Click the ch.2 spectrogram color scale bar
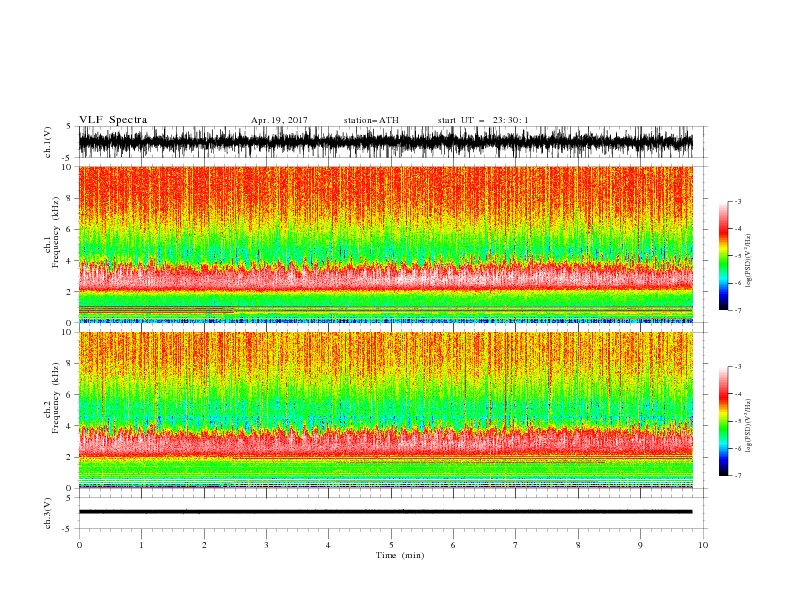792x612 pixels. coord(723,421)
